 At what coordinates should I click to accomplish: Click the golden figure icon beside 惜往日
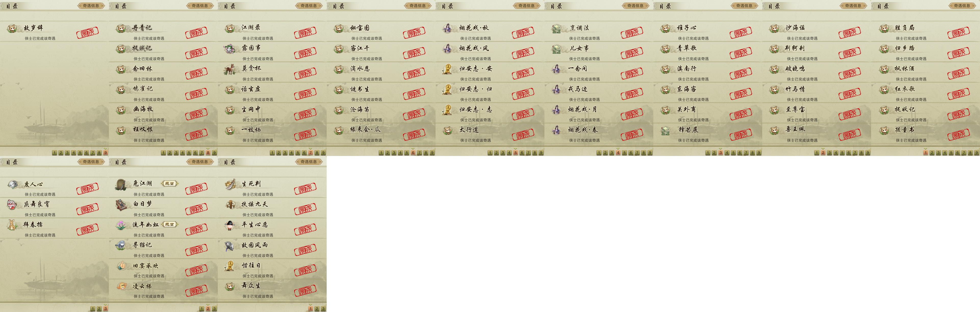point(230,266)
